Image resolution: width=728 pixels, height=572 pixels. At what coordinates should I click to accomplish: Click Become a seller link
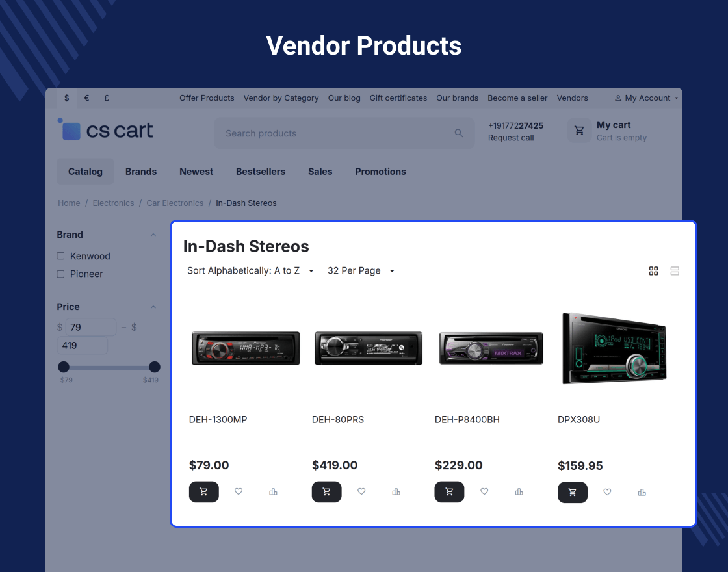(517, 98)
